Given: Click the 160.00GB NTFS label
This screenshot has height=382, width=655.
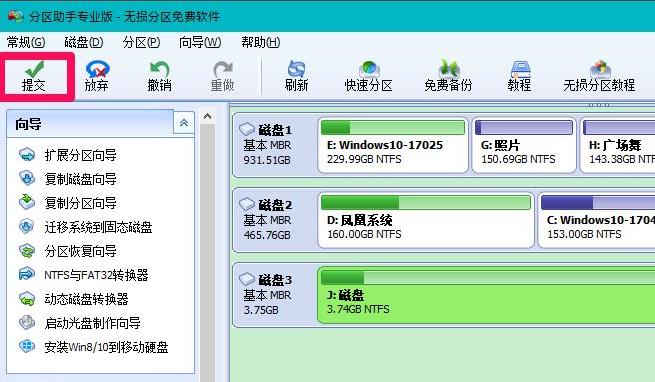Looking at the screenshot, I should [364, 234].
